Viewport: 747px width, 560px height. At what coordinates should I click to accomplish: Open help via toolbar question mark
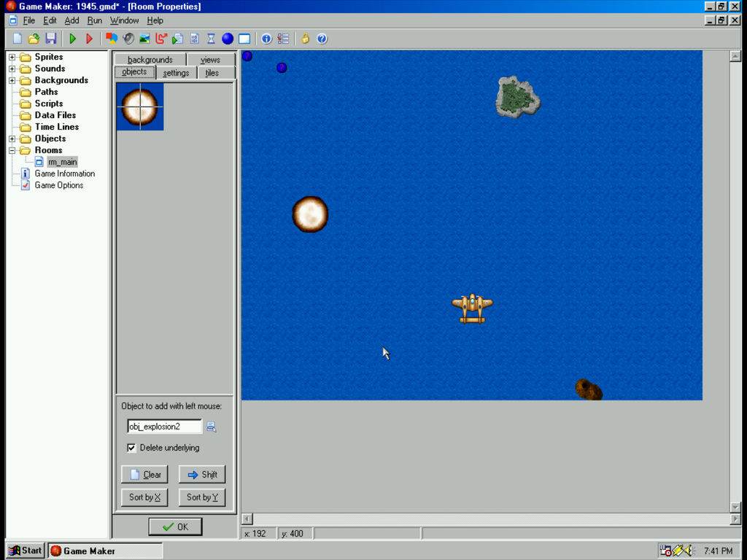point(322,39)
